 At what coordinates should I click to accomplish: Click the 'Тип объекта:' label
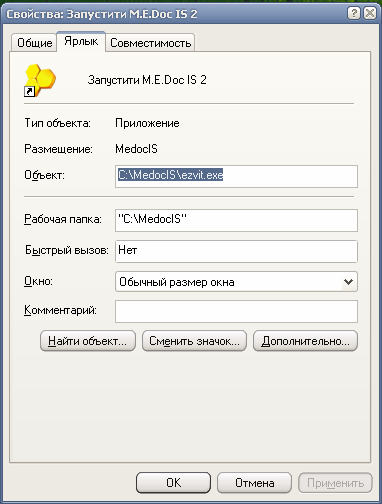point(57,123)
